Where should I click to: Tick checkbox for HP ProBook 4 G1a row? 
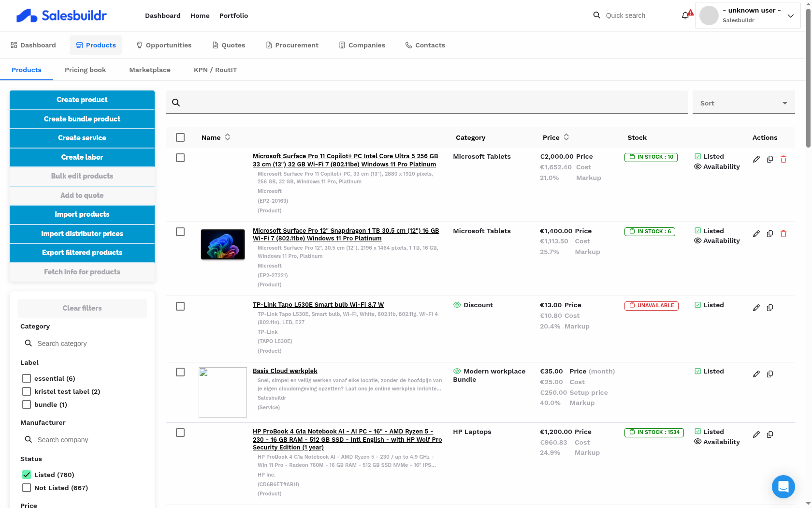click(x=180, y=433)
